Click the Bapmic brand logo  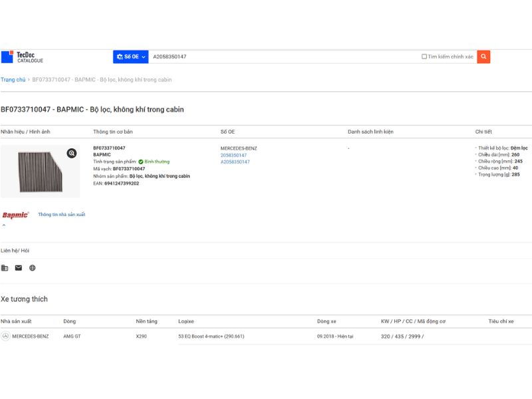point(15,215)
